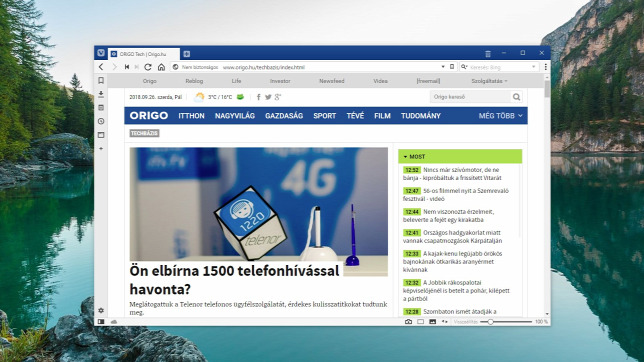Open headline Ön elbírna 1500 telefonhívással havonta

click(234, 280)
